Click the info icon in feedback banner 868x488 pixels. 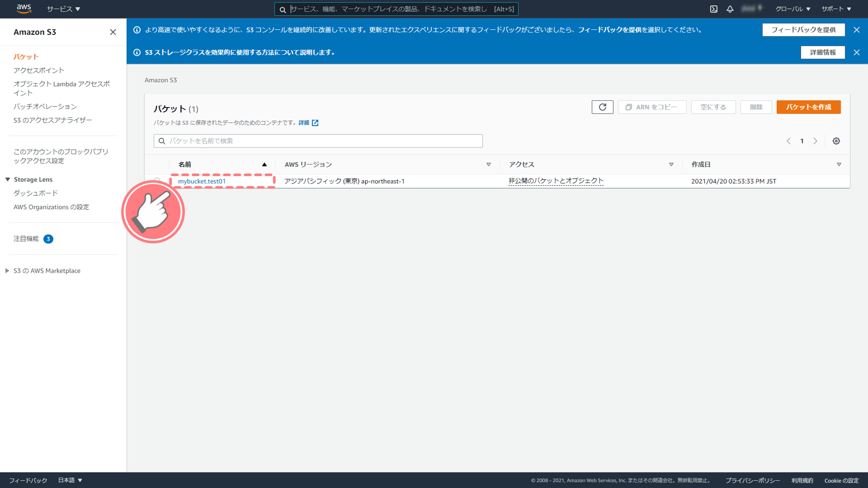[137, 30]
